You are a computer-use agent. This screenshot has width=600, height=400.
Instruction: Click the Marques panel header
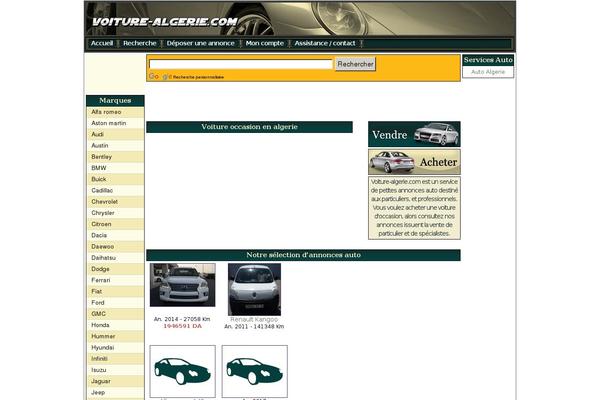(x=115, y=100)
